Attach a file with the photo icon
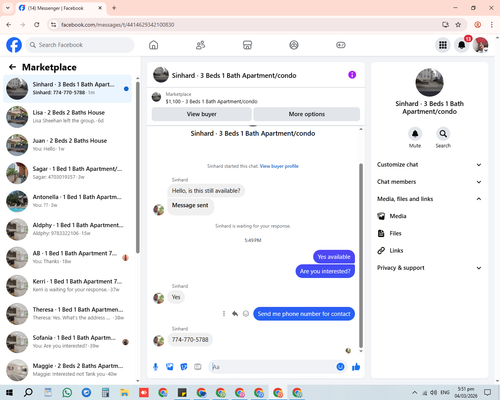The width and height of the screenshot is (500, 400). 170,367
